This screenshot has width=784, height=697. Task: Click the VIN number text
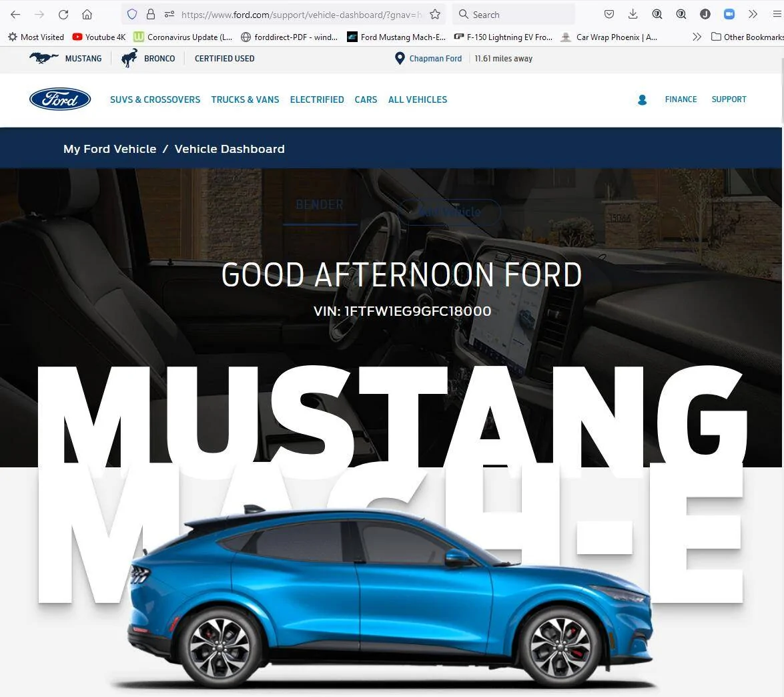coord(402,311)
